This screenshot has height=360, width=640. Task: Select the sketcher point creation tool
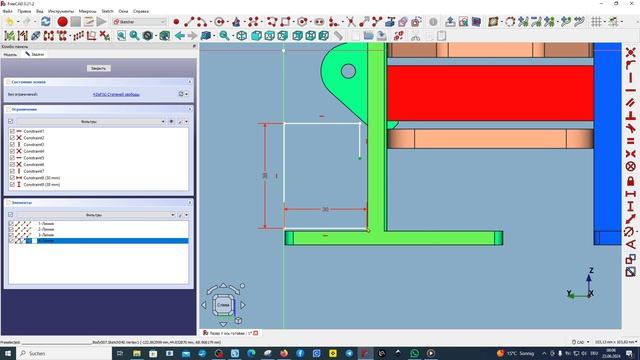click(x=176, y=22)
